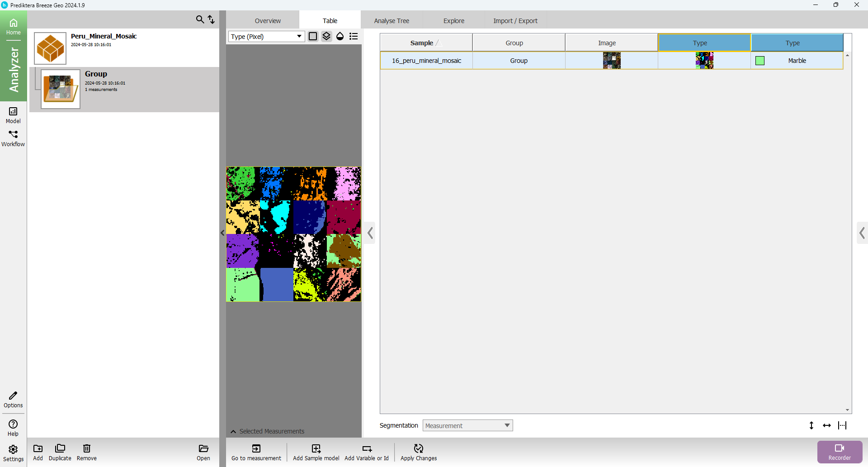The image size is (868, 467).
Task: Expand the Selected Measurements panel
Action: 233,431
